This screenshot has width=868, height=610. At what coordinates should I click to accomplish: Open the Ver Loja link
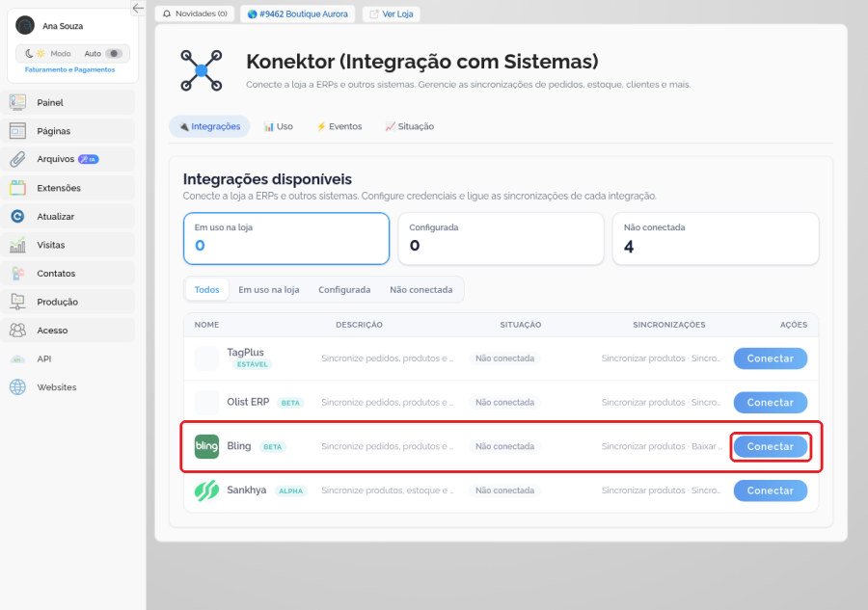coord(392,13)
